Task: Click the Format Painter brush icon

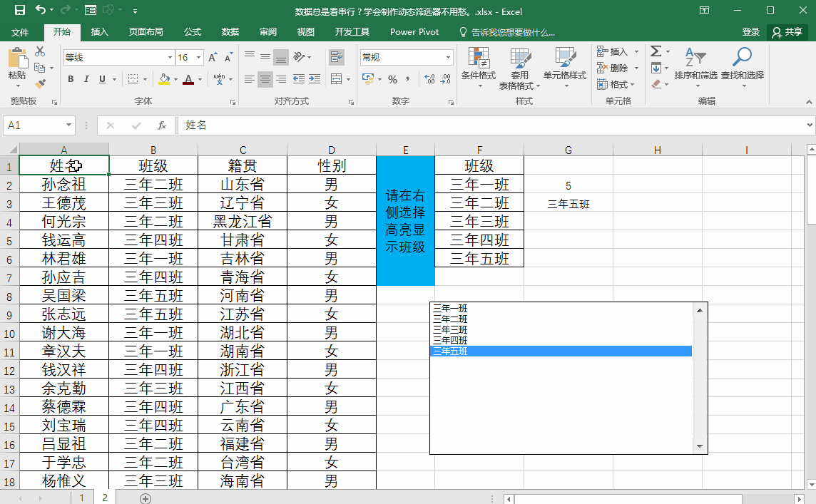Action: point(40,83)
